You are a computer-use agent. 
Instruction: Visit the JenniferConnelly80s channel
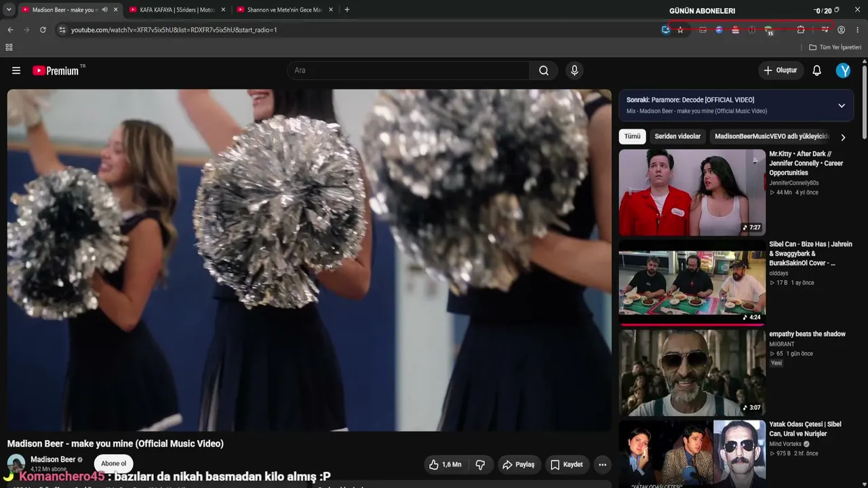click(794, 183)
